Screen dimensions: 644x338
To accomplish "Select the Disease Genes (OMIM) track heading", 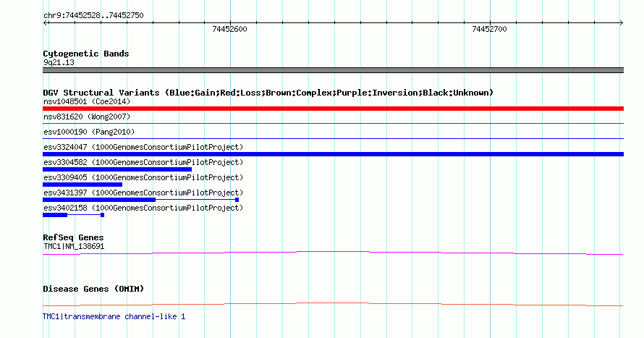I will coord(93,289).
